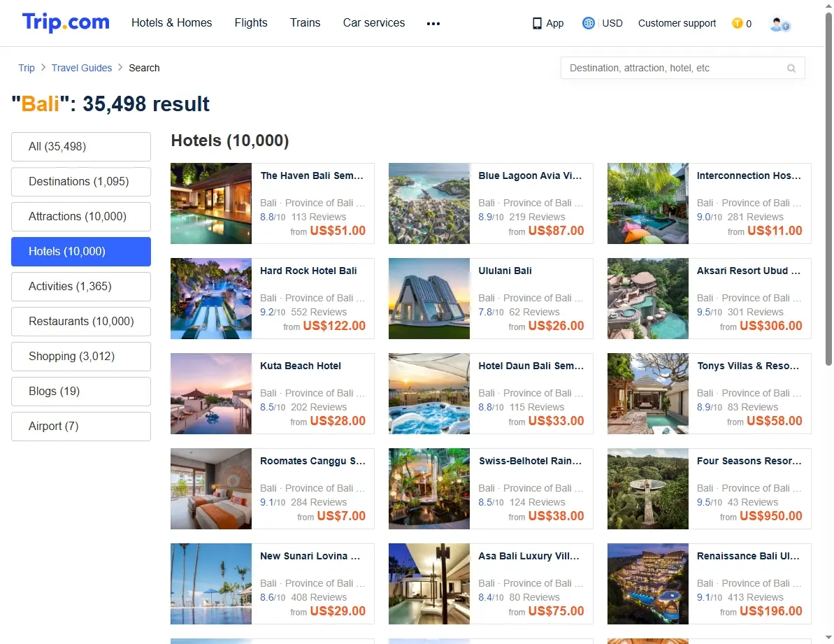Screen dimensions: 834x644
Task: Click the Trip.com logo
Action: (x=66, y=22)
